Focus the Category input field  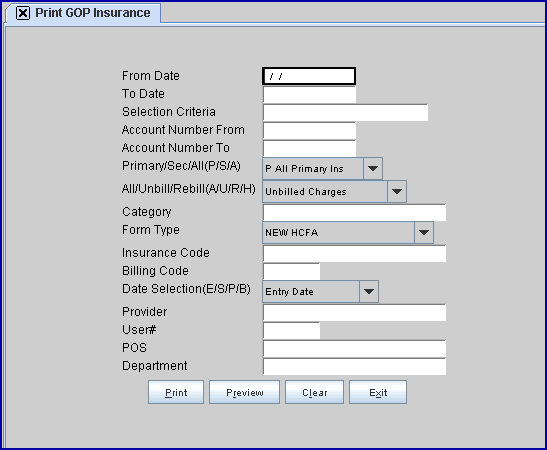(x=354, y=212)
